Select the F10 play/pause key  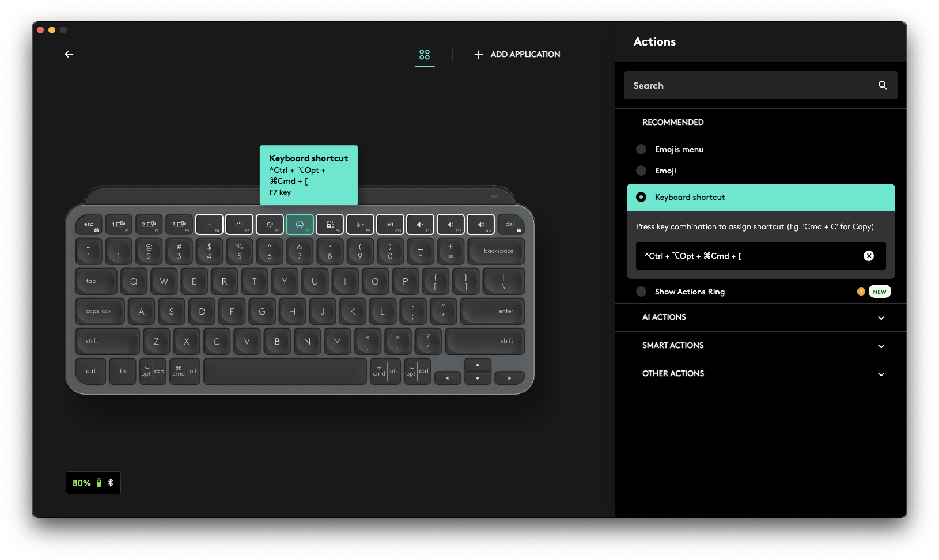pyautogui.click(x=390, y=224)
